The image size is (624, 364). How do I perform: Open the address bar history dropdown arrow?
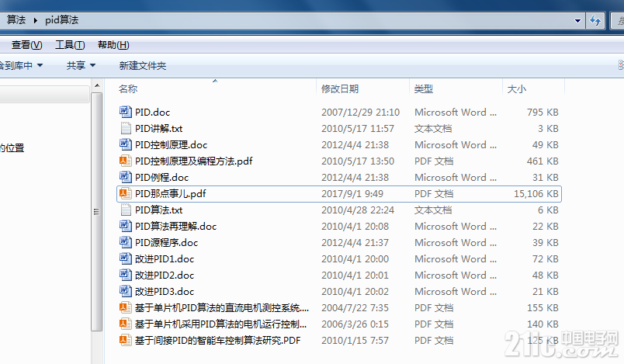click(577, 20)
